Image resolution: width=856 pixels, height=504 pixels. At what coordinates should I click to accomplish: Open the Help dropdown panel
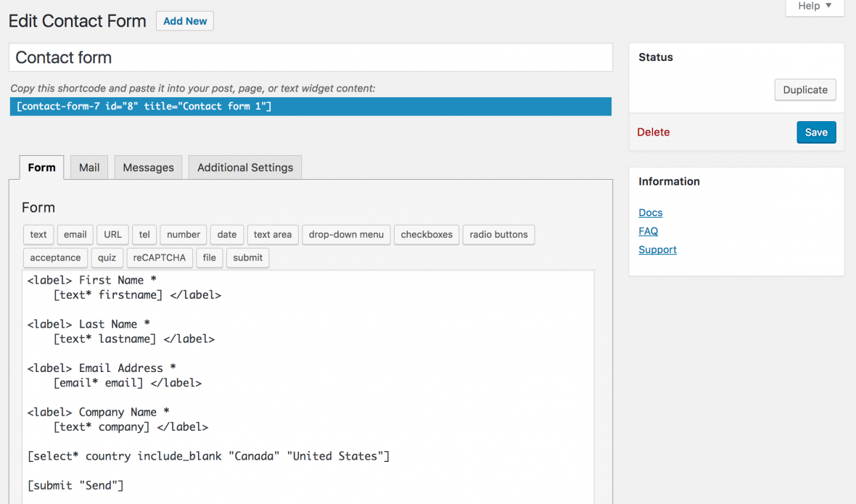pyautogui.click(x=814, y=7)
